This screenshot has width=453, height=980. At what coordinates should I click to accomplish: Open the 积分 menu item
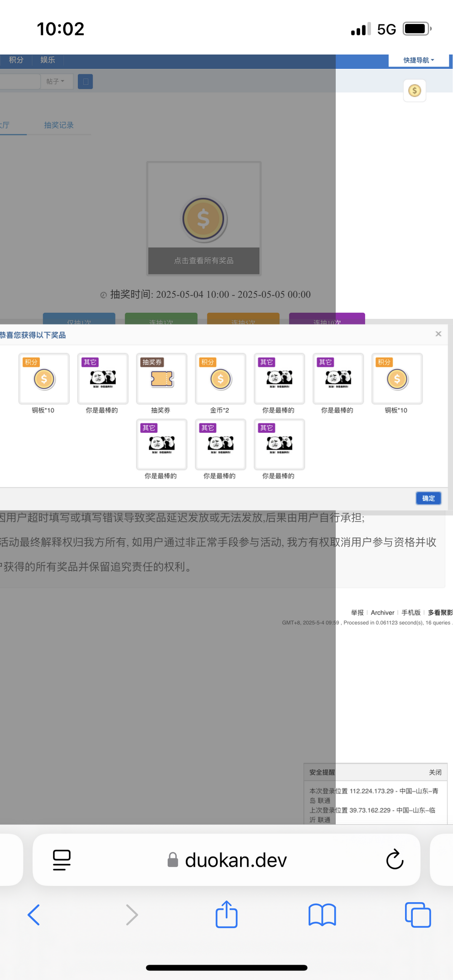pos(16,60)
